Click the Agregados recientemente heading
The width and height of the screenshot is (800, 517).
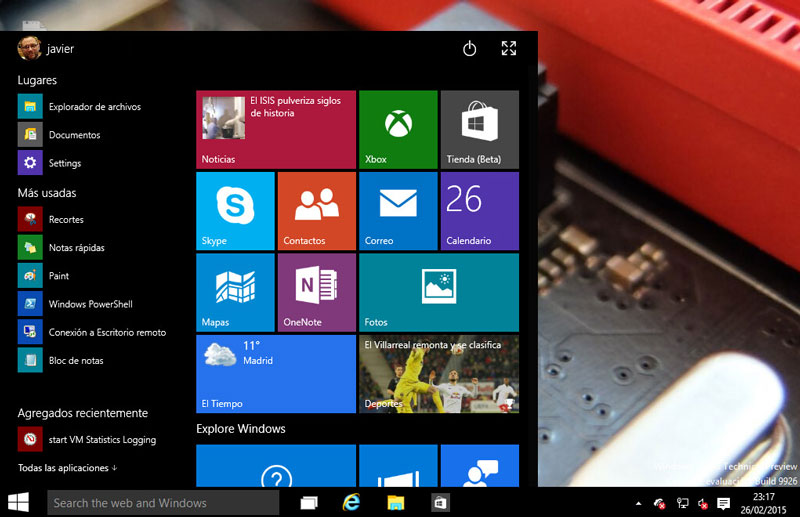pyautogui.click(x=83, y=413)
